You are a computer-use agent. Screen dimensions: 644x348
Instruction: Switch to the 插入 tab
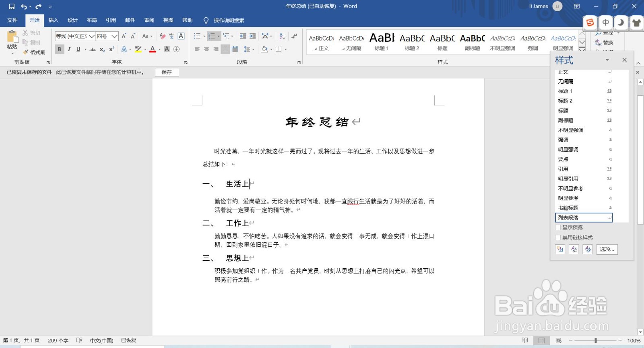coord(54,20)
